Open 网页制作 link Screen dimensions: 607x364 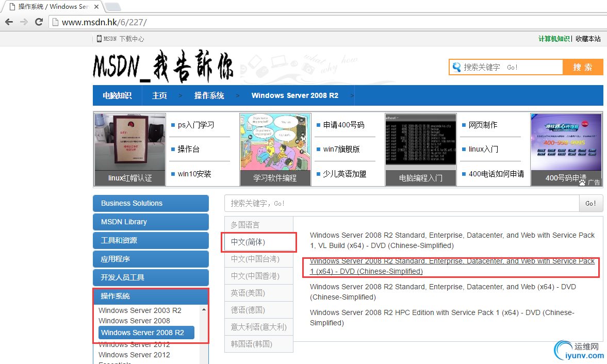(x=483, y=125)
